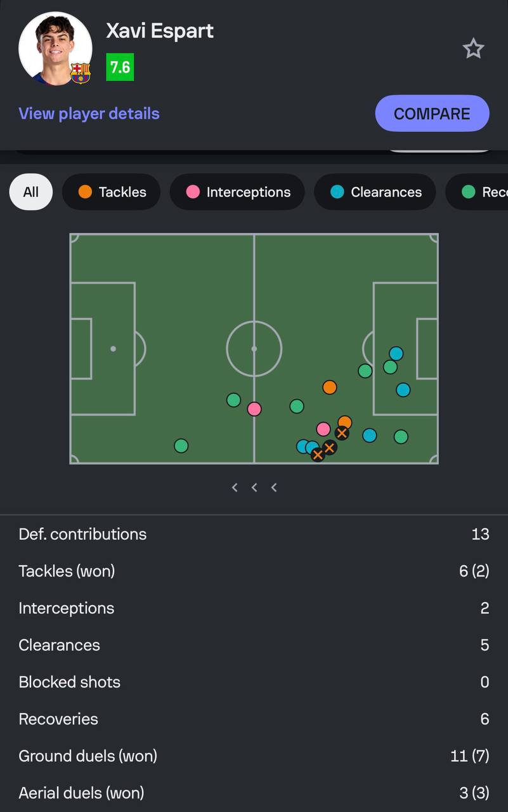
Task: Tap the orange tackle dot above the pink one
Action: tap(329, 387)
